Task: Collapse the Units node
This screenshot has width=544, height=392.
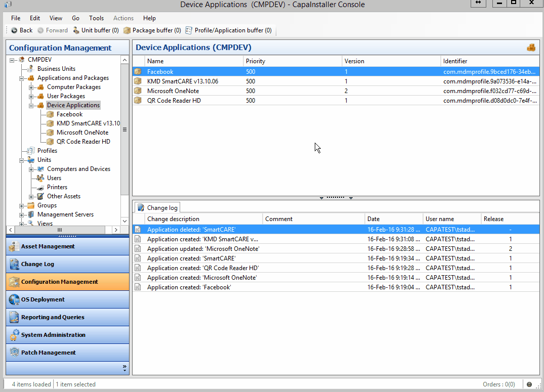Action: 22,160
